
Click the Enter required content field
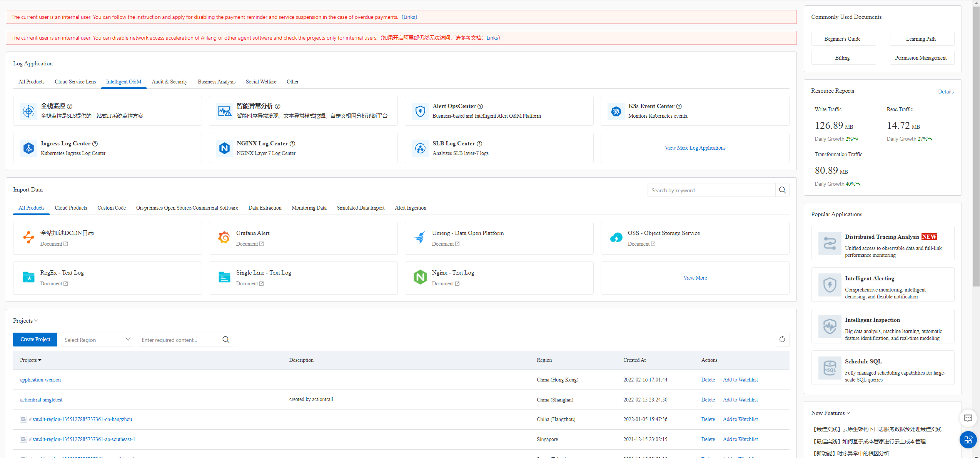tap(178, 340)
